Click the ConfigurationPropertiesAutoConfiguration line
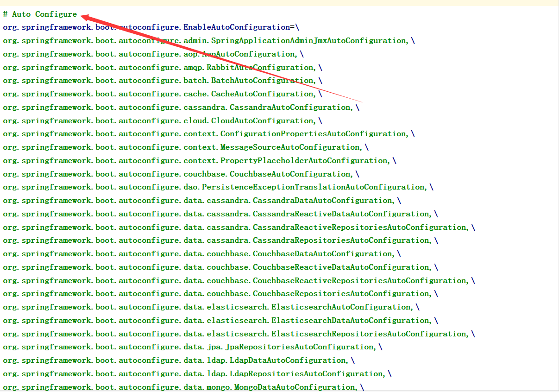 point(209,134)
